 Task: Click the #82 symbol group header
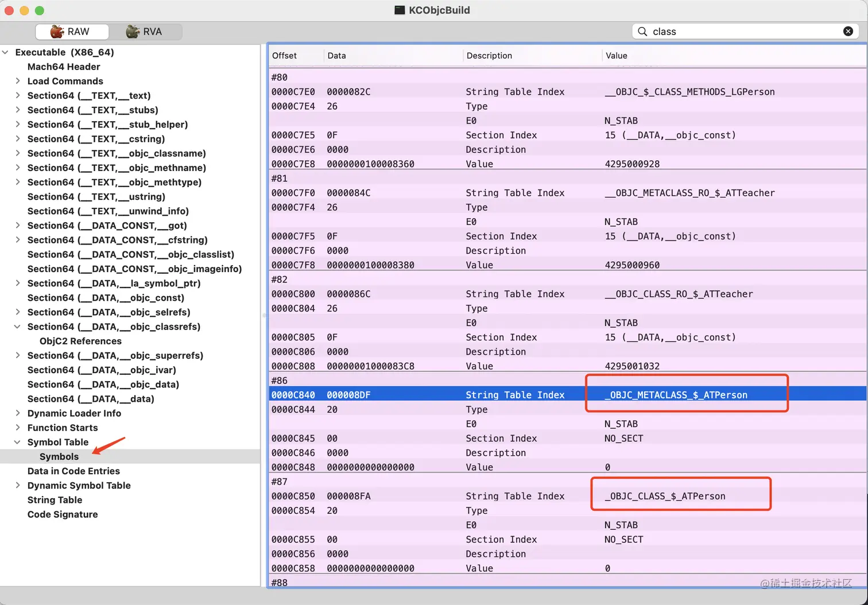279,280
